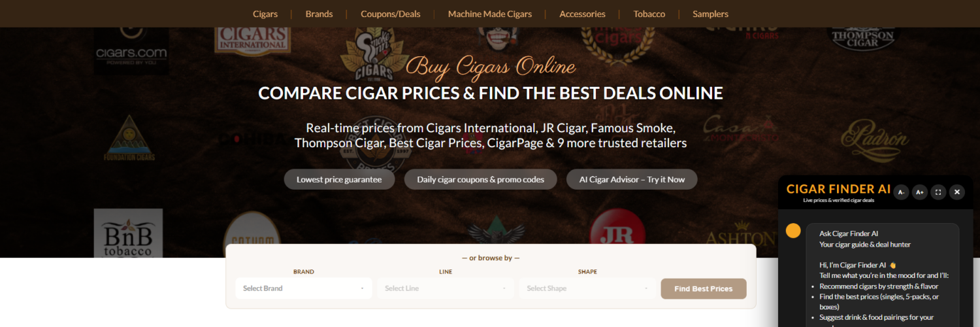Image resolution: width=980 pixels, height=327 pixels.
Task: Close the Cigar Finder AI panel
Action: 957,192
